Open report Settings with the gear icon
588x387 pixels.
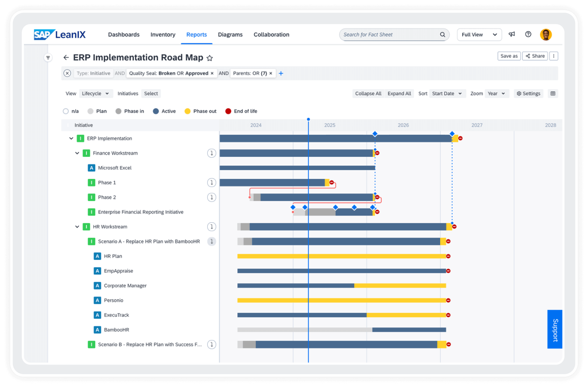click(528, 94)
